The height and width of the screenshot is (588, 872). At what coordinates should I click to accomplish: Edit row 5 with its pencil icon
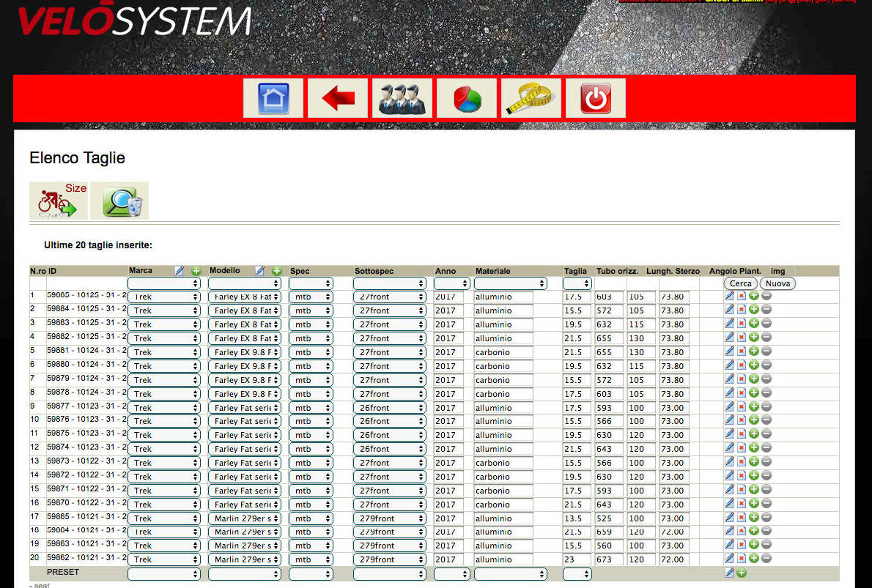pyautogui.click(x=729, y=351)
